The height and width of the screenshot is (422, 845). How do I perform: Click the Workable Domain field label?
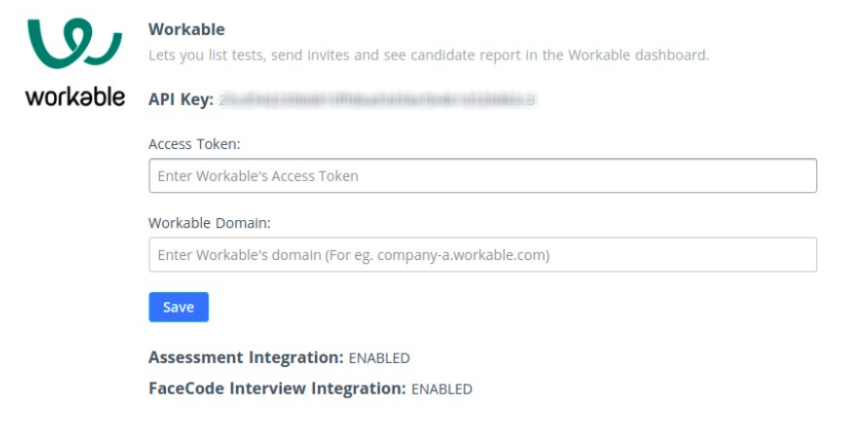point(209,223)
